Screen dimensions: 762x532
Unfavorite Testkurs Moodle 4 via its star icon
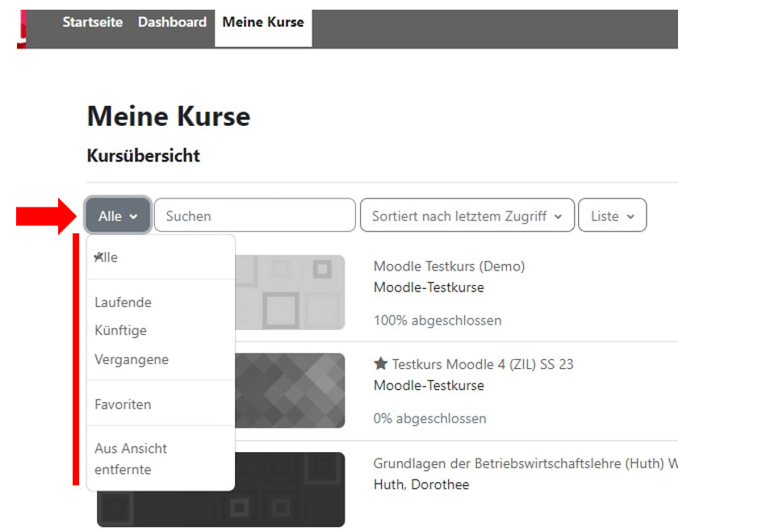[x=381, y=363]
